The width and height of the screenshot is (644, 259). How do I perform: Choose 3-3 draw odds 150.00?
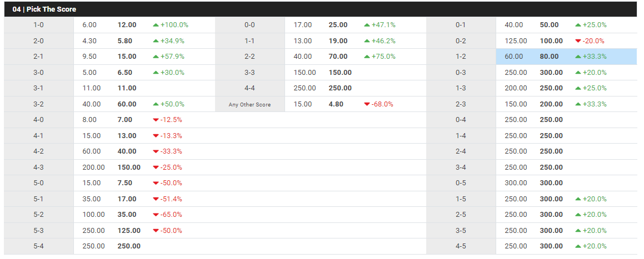click(x=340, y=73)
